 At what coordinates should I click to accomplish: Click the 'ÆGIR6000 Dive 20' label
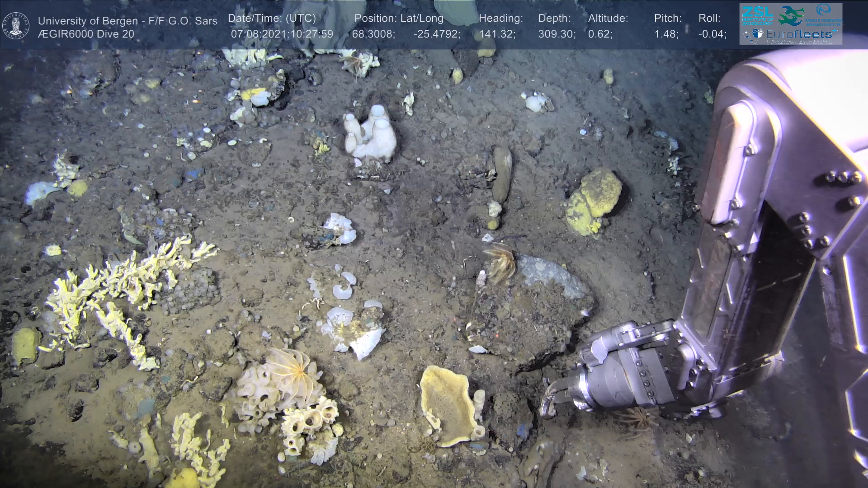click(x=86, y=34)
